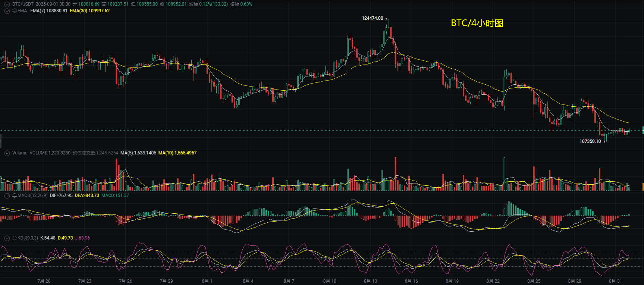Set an alert with the EMA bell icon
The height and width of the screenshot is (285, 644).
point(15,11)
